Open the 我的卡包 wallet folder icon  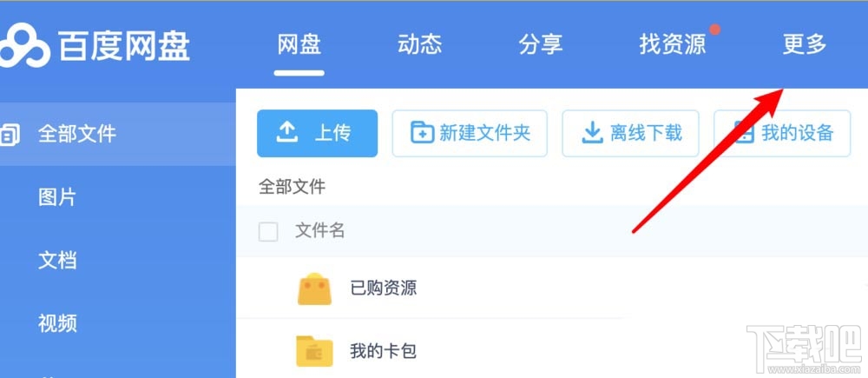point(314,351)
